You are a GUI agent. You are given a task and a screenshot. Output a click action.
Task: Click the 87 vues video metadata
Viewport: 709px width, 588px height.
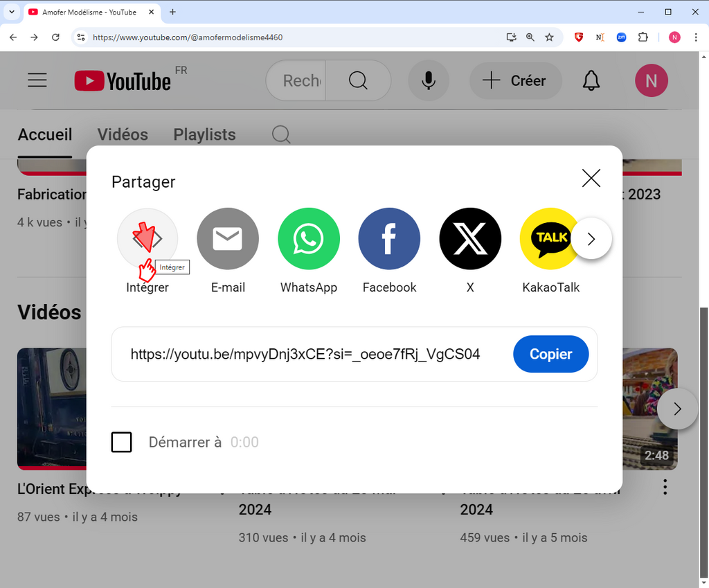coord(78,517)
